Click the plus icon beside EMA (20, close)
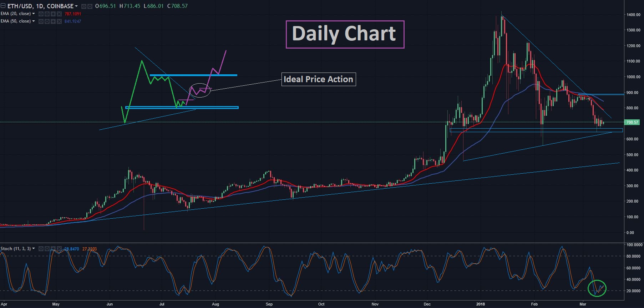Viewport: 644px width, 308px height. tap(53, 14)
